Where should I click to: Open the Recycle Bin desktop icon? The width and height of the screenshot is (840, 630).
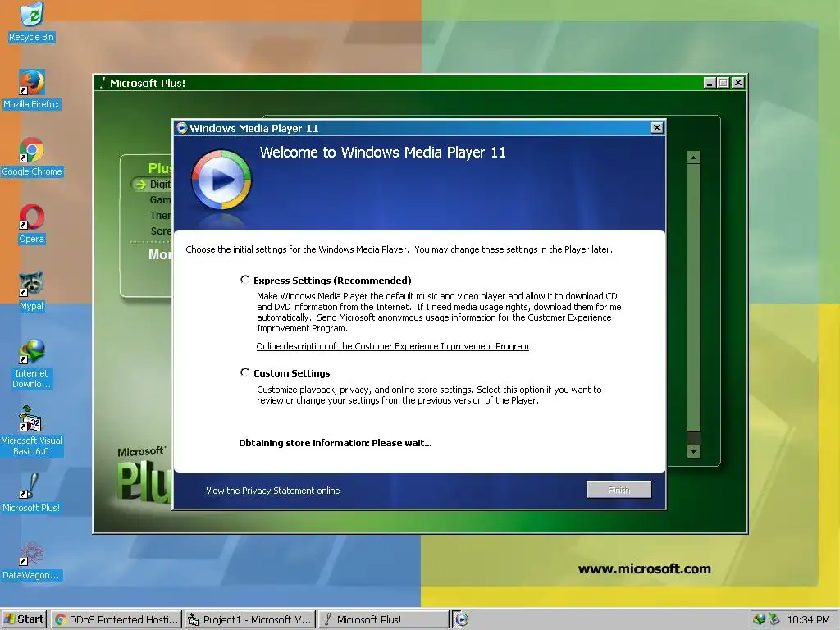click(x=31, y=21)
